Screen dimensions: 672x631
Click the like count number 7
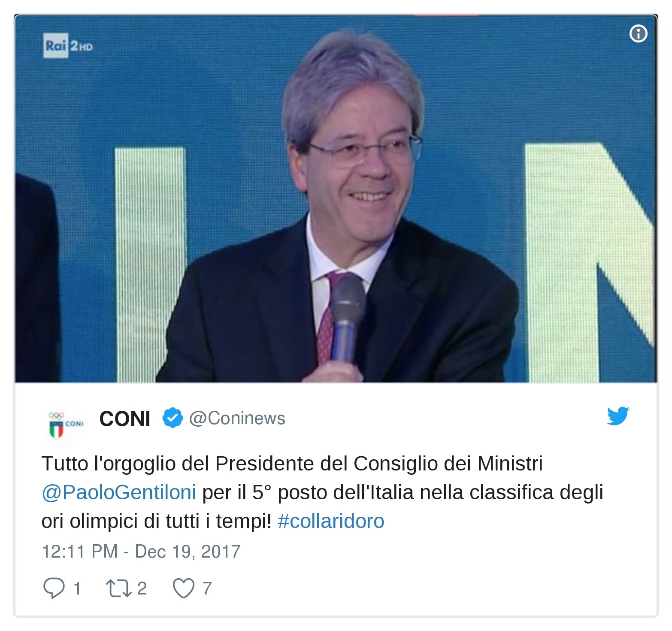[x=207, y=589]
